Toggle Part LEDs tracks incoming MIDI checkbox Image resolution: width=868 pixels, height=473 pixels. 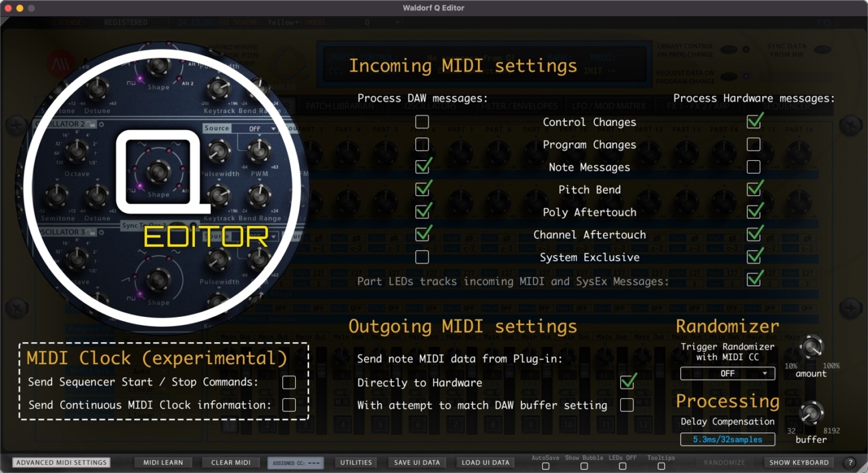754,280
